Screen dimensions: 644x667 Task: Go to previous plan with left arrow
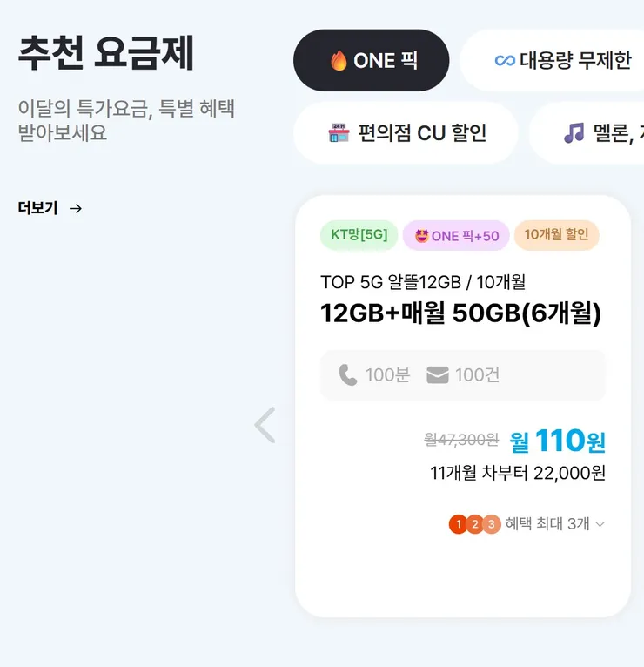265,425
